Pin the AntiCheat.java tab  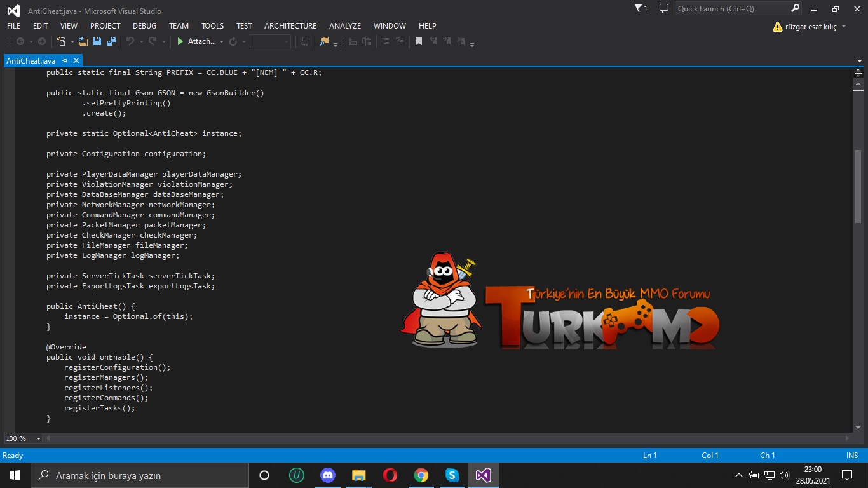point(64,61)
